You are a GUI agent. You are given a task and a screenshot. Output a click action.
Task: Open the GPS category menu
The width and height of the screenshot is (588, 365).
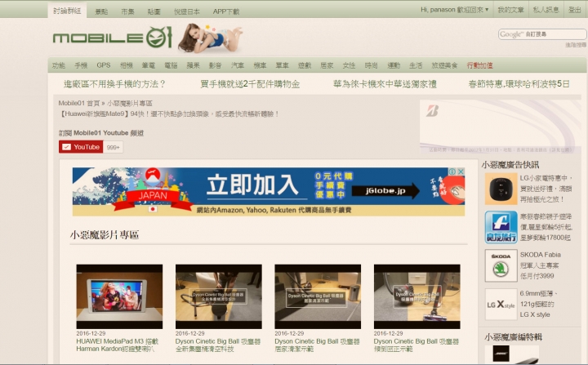tap(104, 65)
